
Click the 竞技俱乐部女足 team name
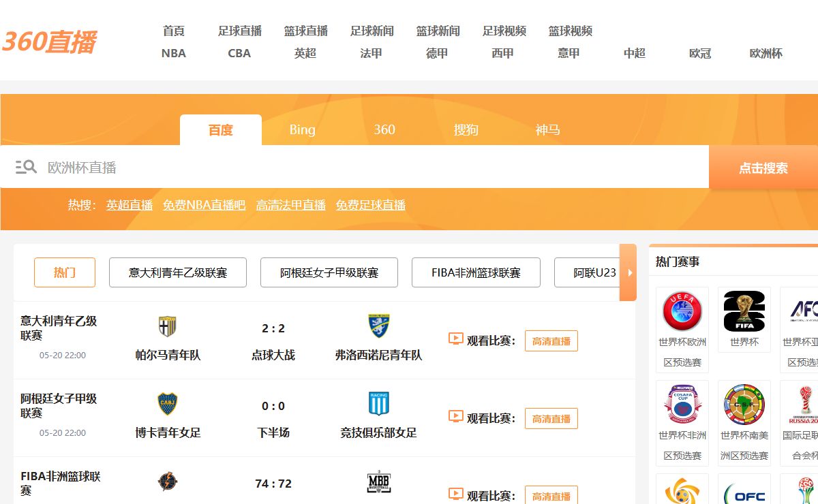point(378,432)
